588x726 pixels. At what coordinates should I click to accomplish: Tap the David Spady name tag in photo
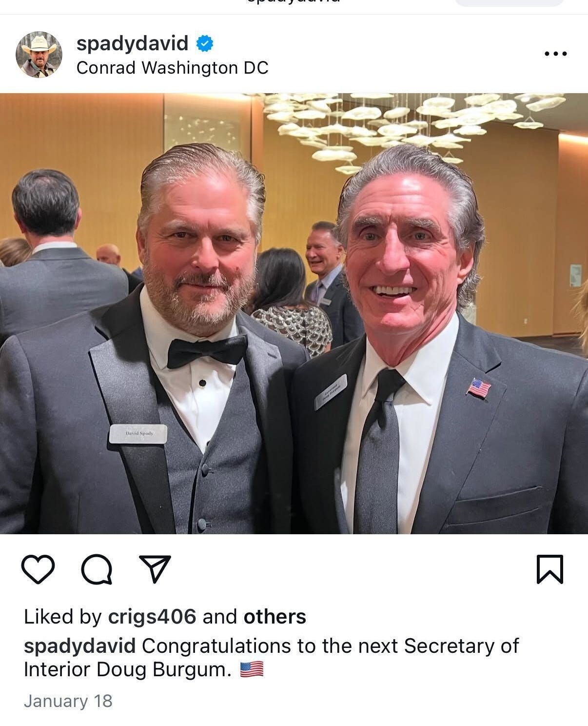(x=138, y=434)
